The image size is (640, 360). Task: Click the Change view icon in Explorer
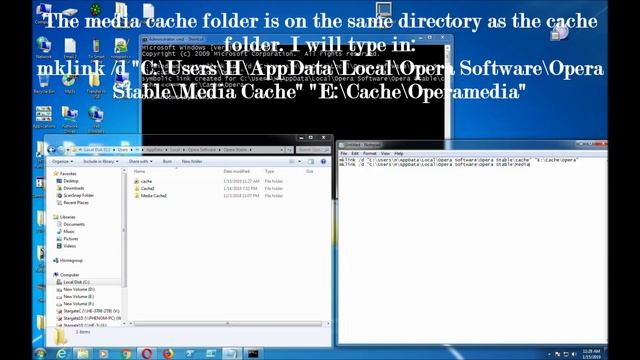coord(292,162)
